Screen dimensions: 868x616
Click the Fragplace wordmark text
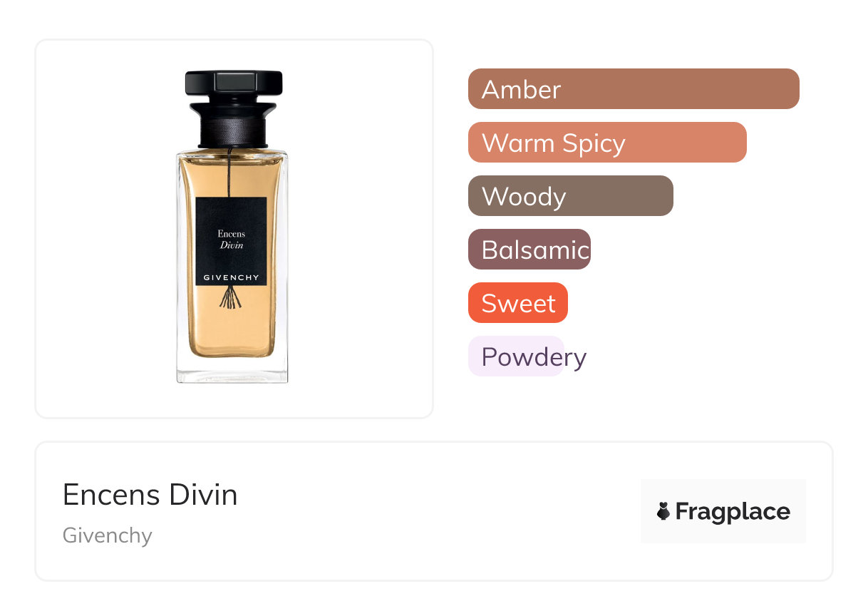[733, 512]
